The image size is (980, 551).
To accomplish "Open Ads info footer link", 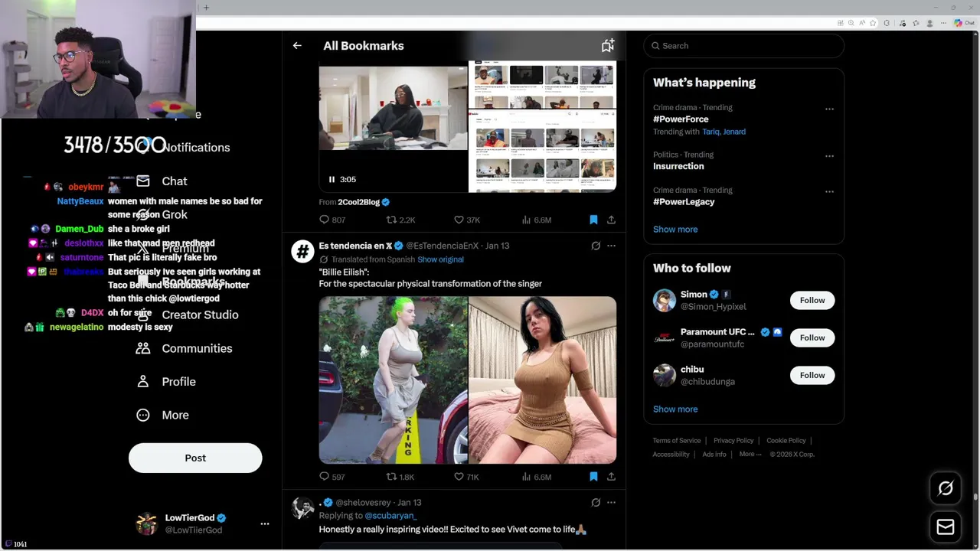I will coord(714,455).
